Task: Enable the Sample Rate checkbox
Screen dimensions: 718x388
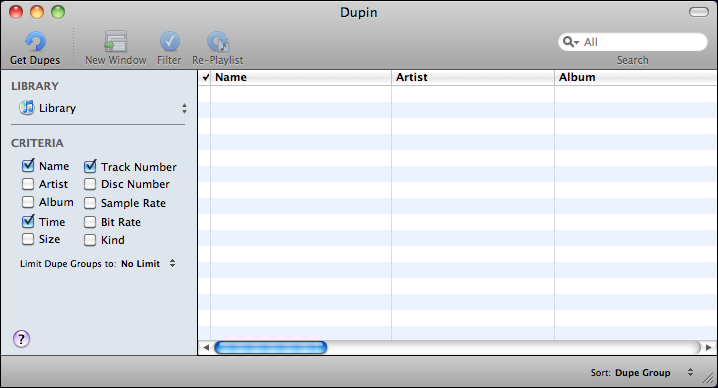Action: [x=90, y=203]
